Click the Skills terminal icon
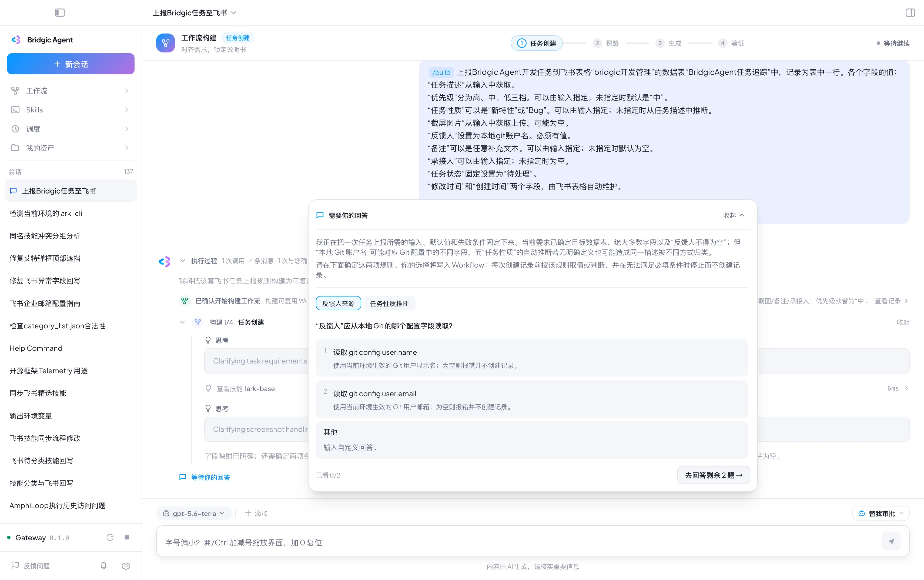This screenshot has height=580, width=924. 15,110
